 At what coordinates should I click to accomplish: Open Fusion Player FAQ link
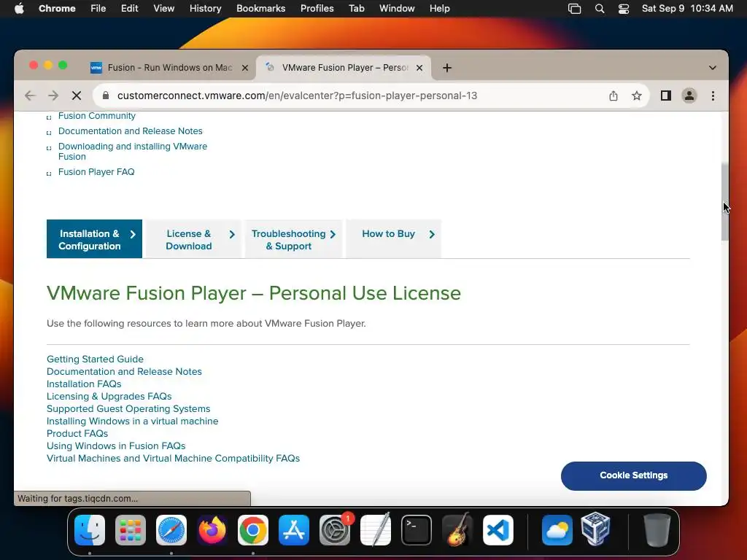pyautogui.click(x=96, y=172)
